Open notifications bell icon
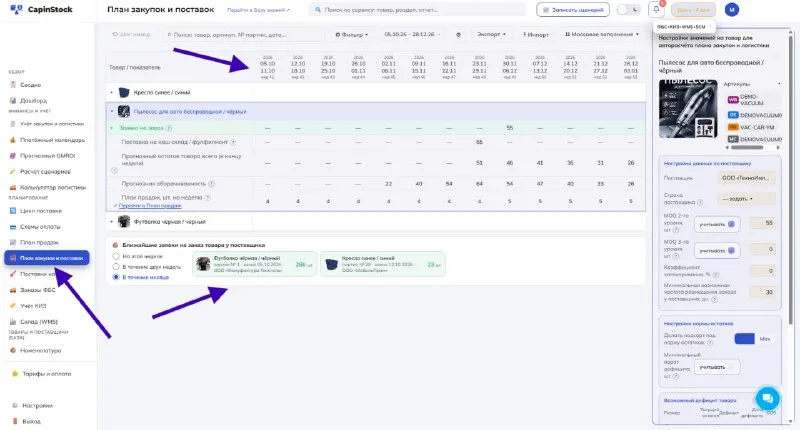 (656, 9)
